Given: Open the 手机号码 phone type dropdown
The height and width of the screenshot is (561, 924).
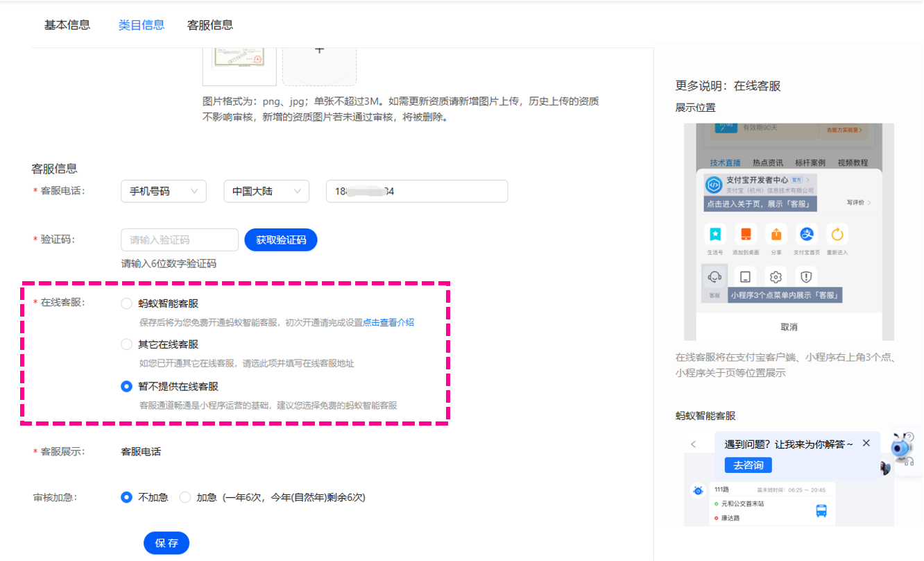Looking at the screenshot, I should tap(164, 191).
